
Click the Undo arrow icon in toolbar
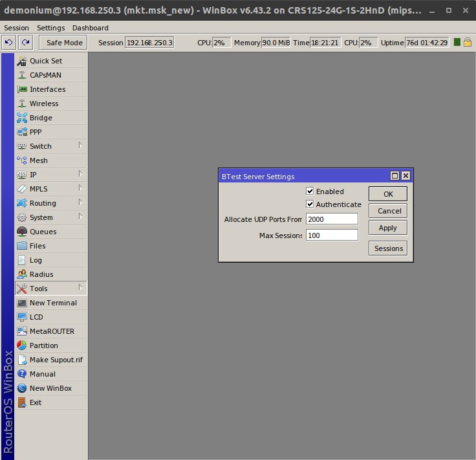[9, 42]
